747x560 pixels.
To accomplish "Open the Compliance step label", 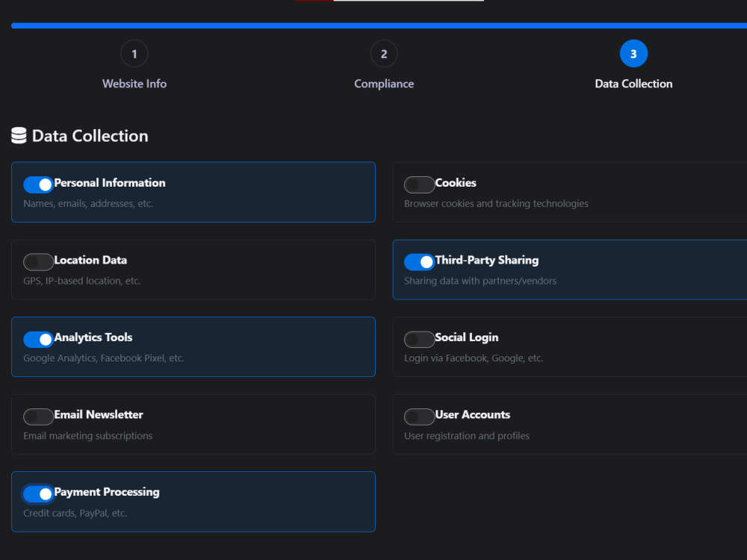I will (x=384, y=84).
